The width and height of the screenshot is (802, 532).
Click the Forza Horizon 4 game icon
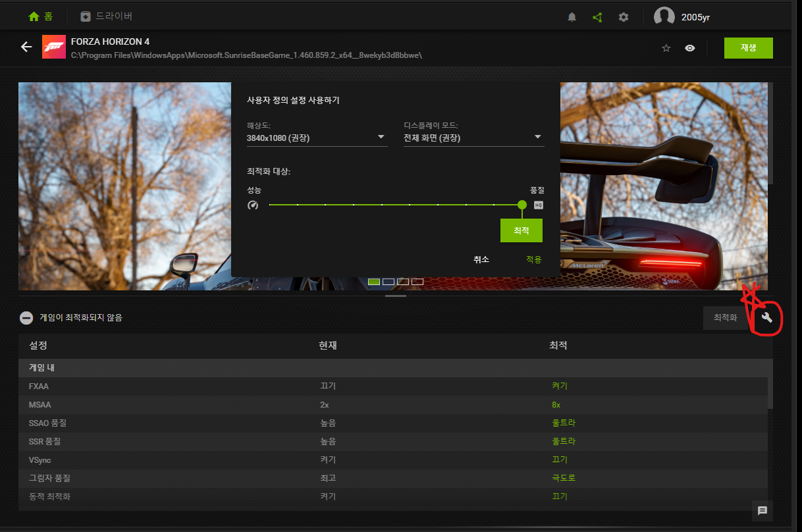point(53,47)
